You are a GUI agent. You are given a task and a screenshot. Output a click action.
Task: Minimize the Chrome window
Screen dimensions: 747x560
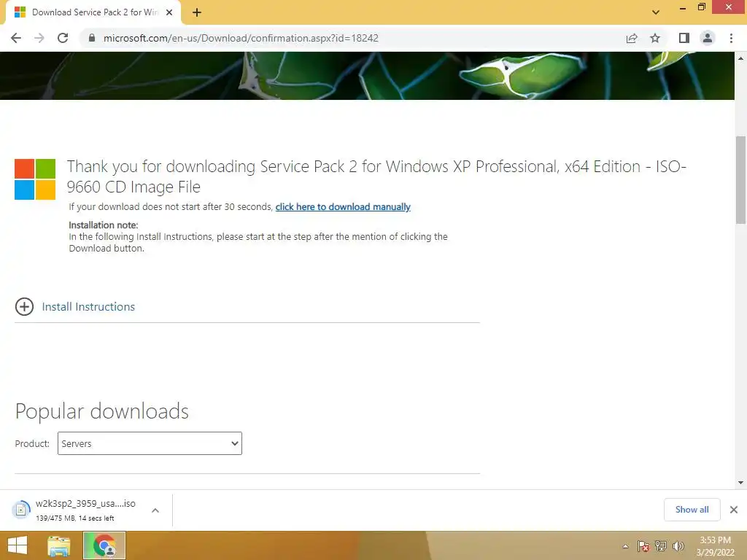click(683, 8)
